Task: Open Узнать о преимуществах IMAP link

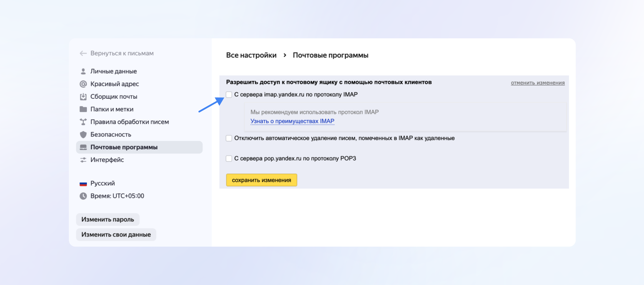Action: (292, 121)
